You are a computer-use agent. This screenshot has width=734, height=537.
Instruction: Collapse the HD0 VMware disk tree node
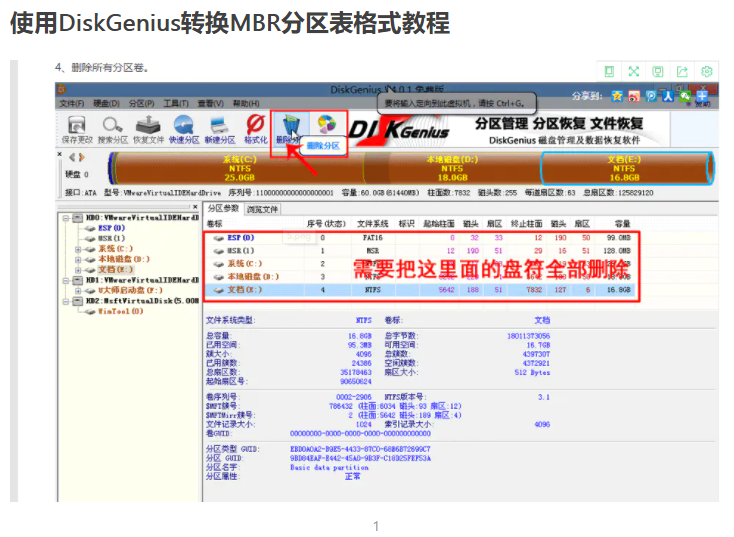[66, 218]
